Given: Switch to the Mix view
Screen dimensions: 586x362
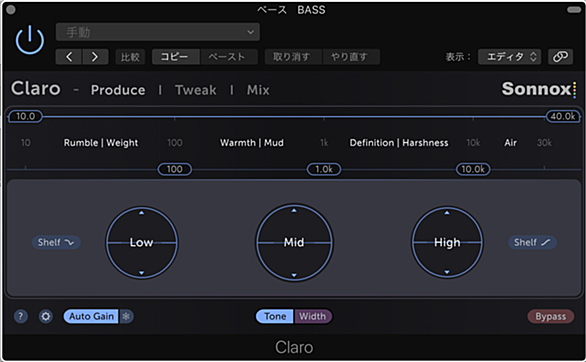Looking at the screenshot, I should [258, 90].
